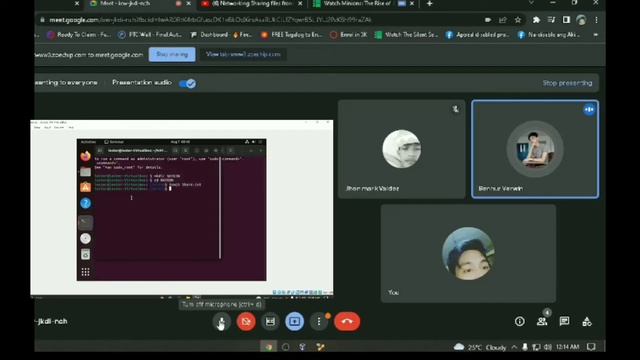The width and height of the screenshot is (640, 360).
Task: Click the blue Stop sharing button
Action: 172,54
